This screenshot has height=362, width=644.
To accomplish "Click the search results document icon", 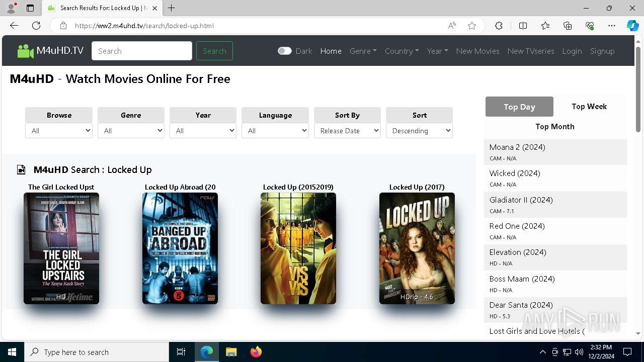I will coord(21,169).
